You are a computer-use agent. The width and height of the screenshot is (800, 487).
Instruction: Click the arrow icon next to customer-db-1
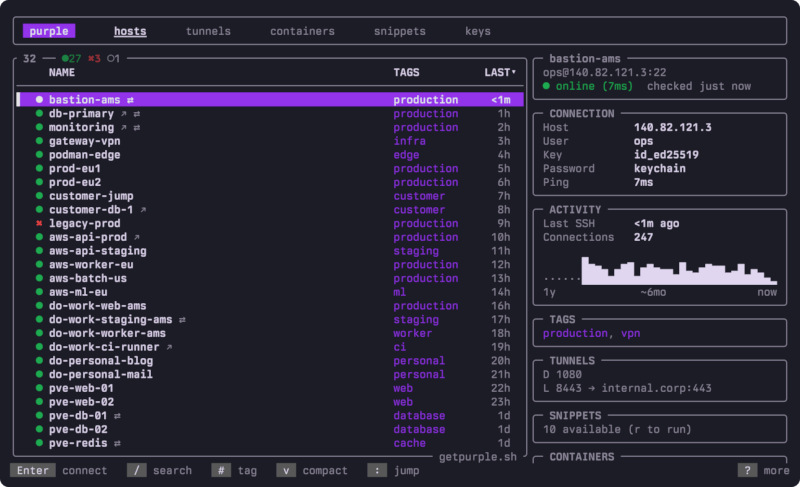coord(143,210)
